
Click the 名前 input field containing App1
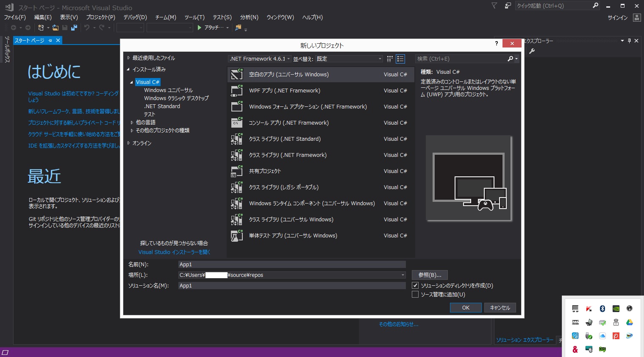[292, 265]
